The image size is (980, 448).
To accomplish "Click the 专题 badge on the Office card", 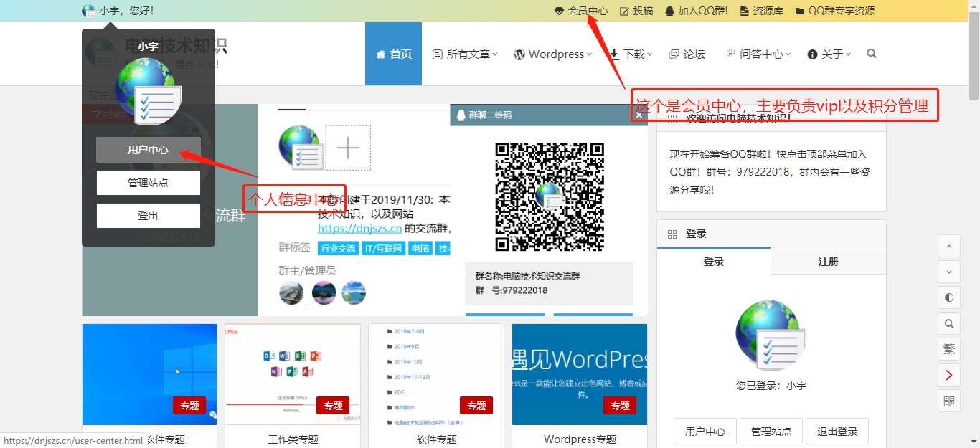I will [x=333, y=405].
